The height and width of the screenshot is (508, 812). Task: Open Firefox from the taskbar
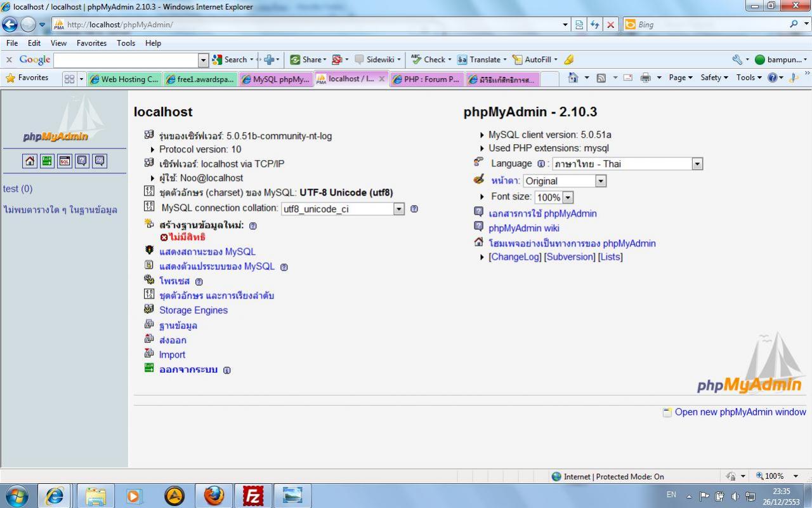point(214,495)
